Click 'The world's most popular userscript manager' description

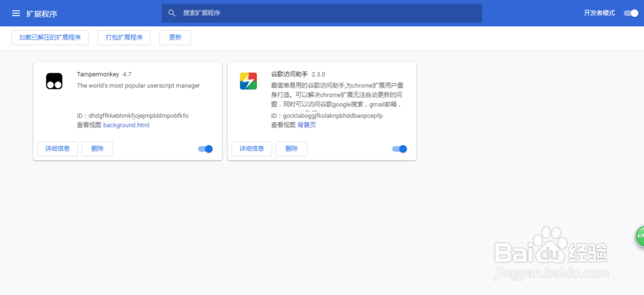click(138, 86)
